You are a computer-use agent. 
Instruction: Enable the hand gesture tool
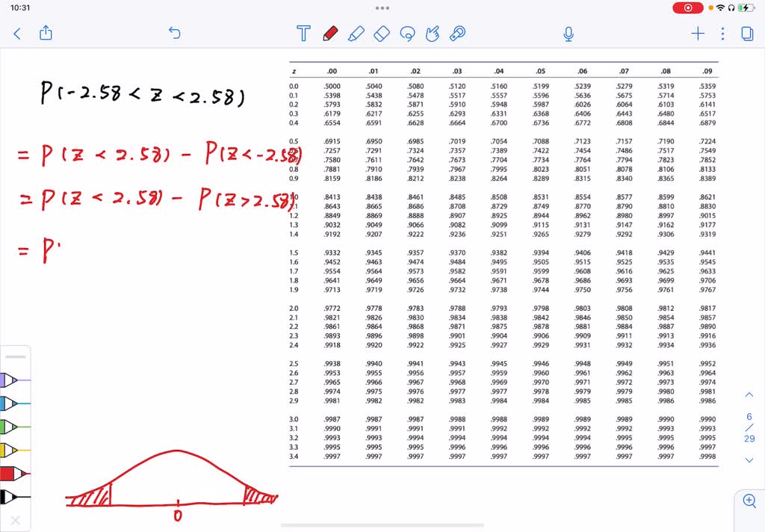pyautogui.click(x=433, y=34)
